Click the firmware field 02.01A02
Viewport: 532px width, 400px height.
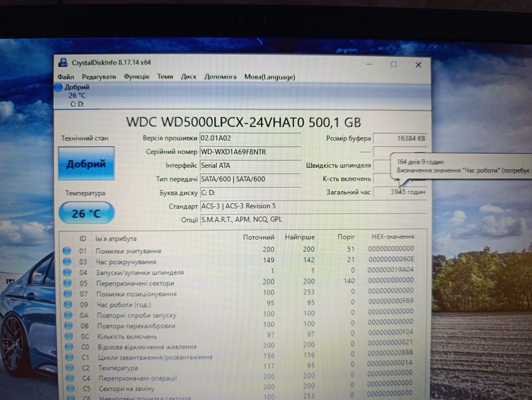point(250,138)
